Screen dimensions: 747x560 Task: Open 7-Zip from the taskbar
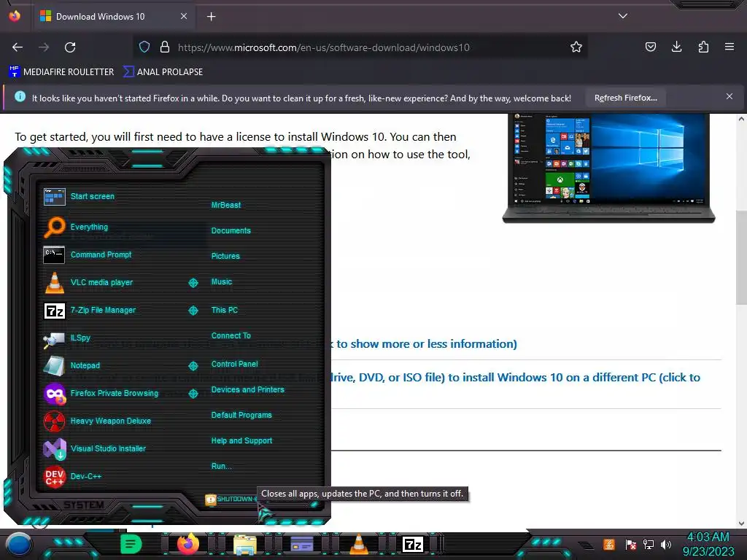413,544
